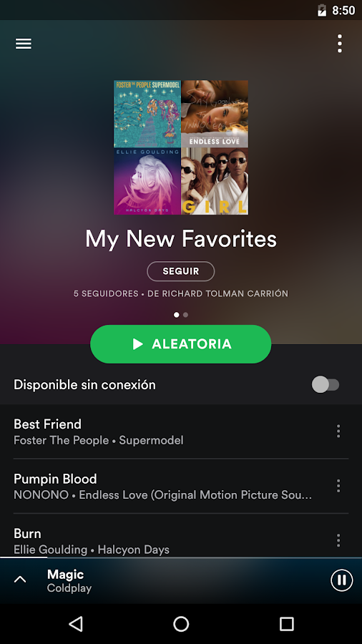Viewport: 362px width, 644px height.
Task: Open playlist overflow menu at top right
Action: point(339,44)
